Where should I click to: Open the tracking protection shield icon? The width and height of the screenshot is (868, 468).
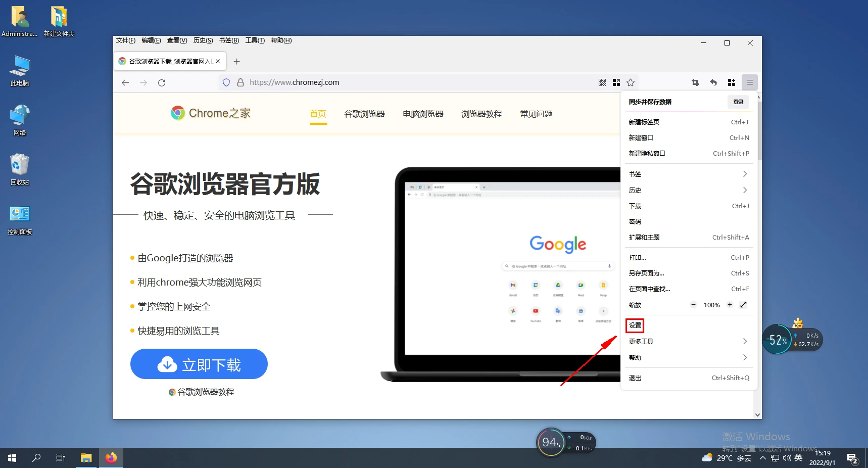tap(226, 82)
